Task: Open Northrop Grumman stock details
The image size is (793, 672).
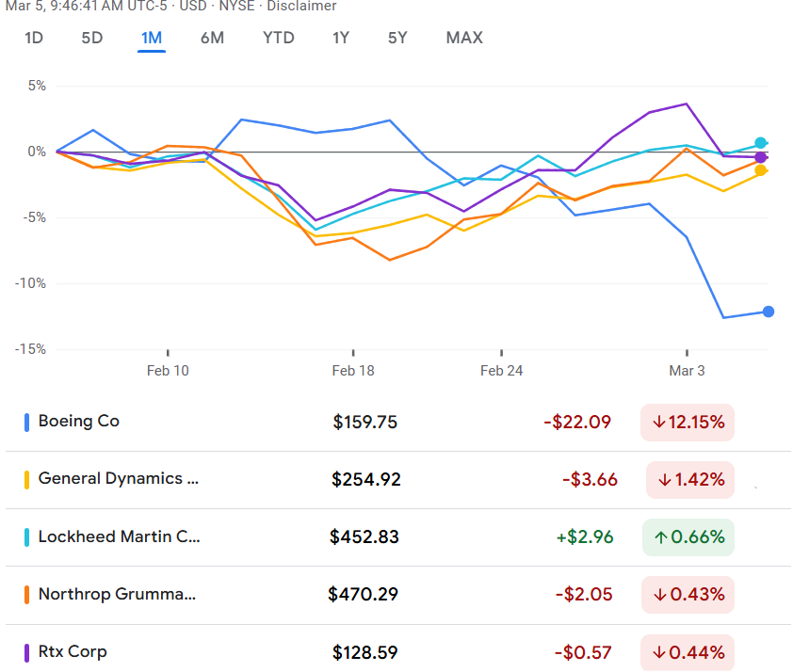Action: (117, 595)
